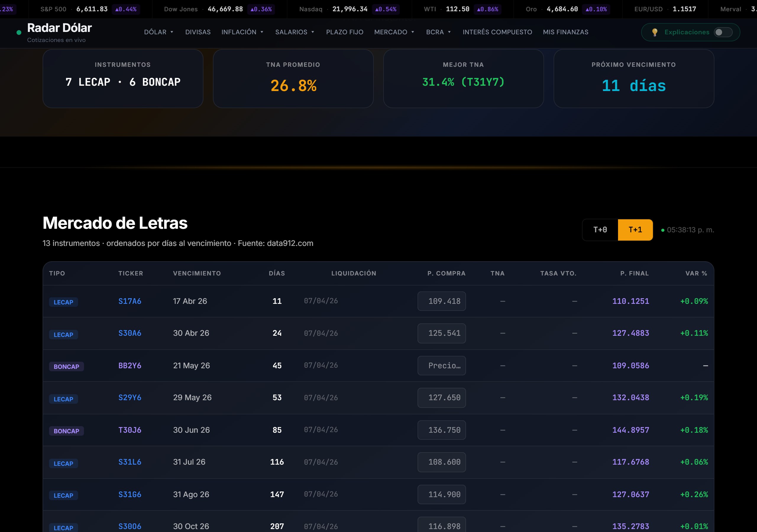Image resolution: width=757 pixels, height=532 pixels.
Task: Click the purchase price field showing 109.418
Action: click(x=441, y=301)
